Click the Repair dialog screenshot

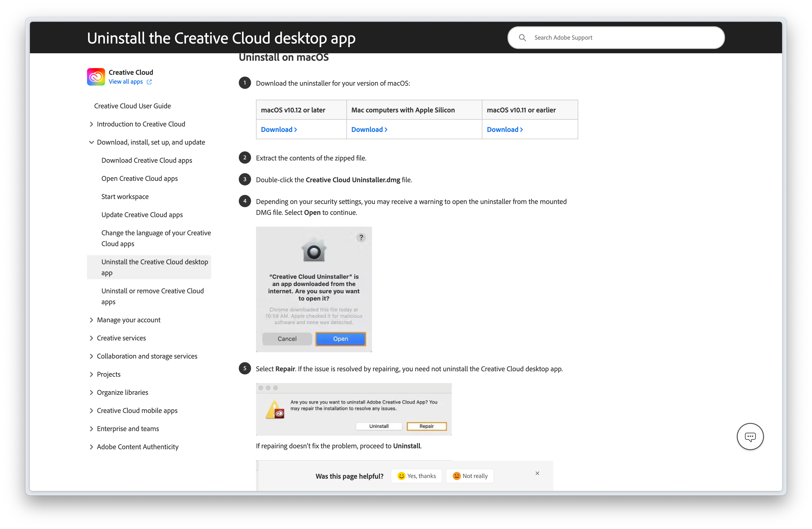354,409
